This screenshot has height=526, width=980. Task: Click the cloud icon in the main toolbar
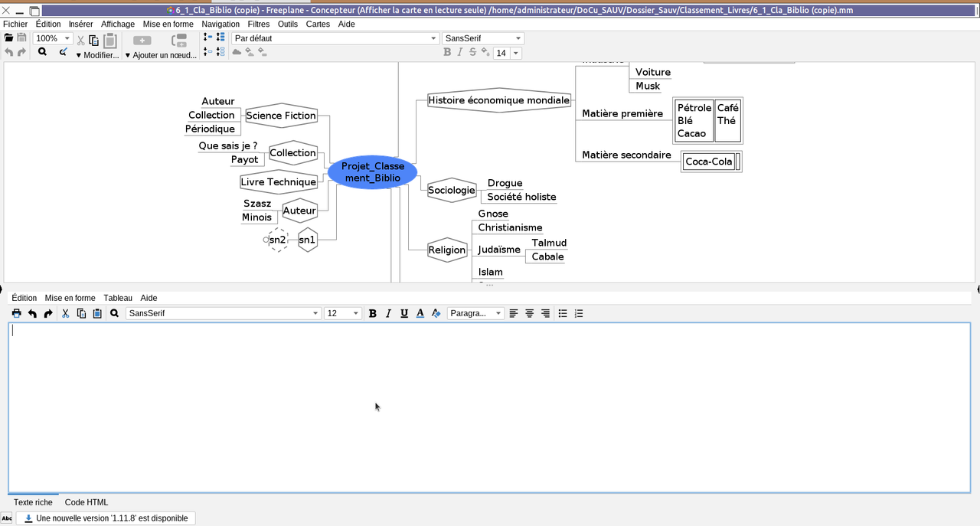(x=237, y=52)
